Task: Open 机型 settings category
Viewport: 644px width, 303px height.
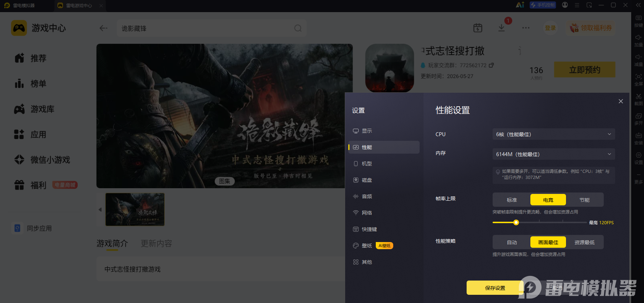Action: [384, 164]
